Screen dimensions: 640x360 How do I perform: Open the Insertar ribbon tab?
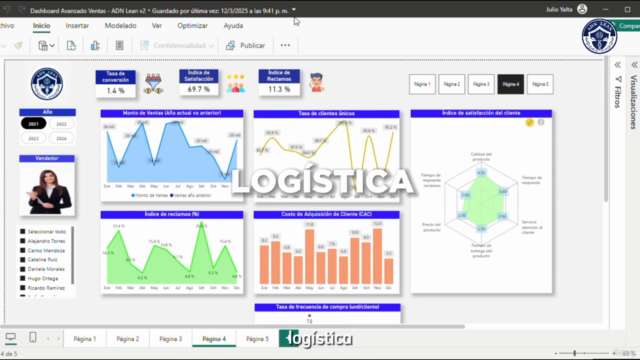point(77,26)
